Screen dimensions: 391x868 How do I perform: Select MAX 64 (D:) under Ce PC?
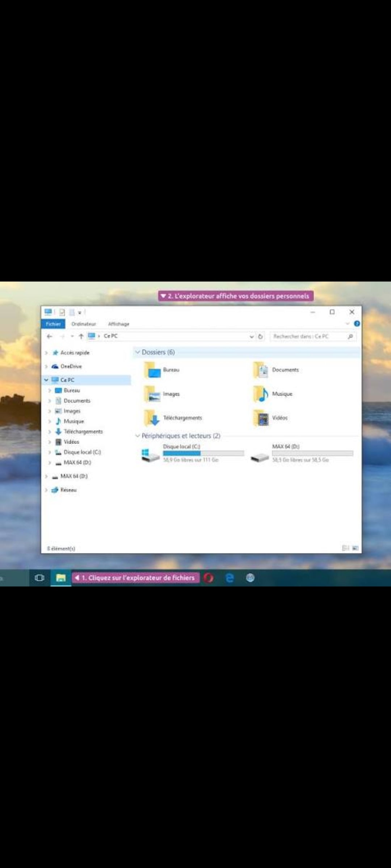pos(77,463)
